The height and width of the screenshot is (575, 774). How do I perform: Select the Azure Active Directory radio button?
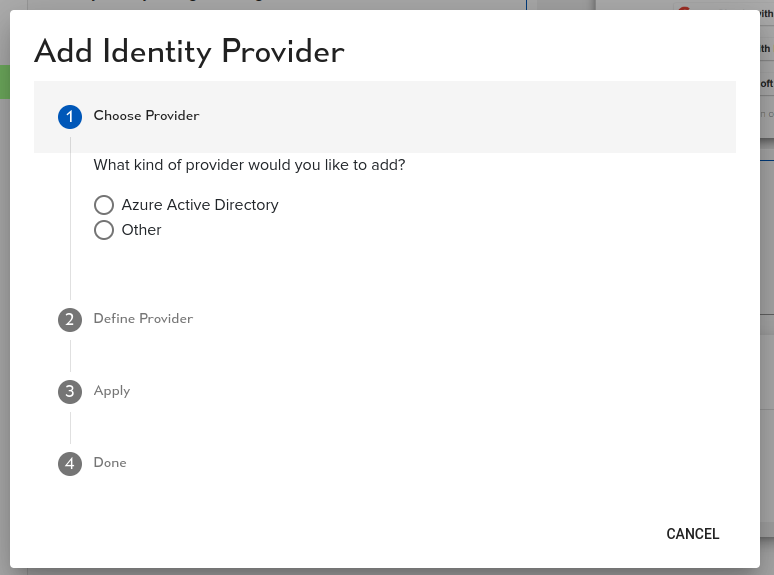tap(104, 205)
